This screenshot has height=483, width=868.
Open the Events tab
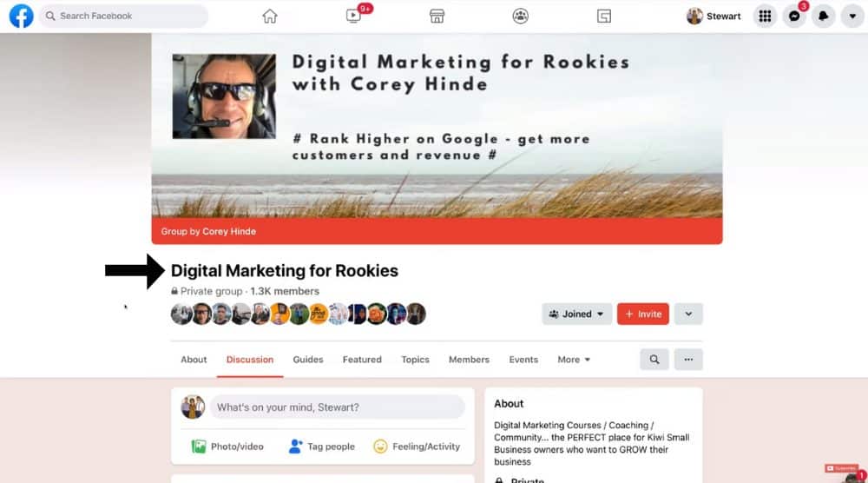coord(523,360)
